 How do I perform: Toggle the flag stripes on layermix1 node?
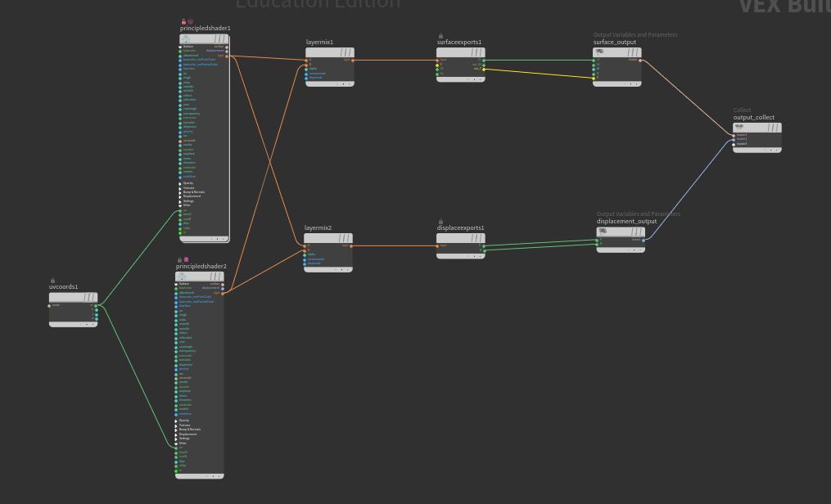coord(346,52)
